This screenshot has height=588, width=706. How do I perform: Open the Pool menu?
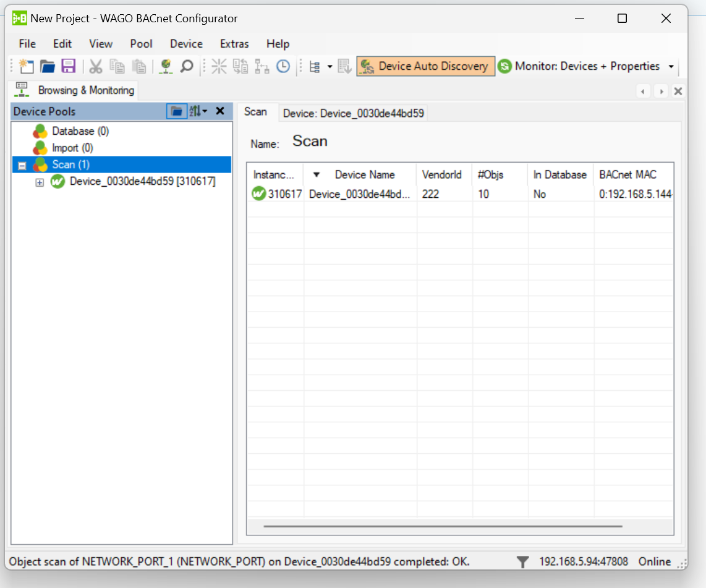pos(141,44)
